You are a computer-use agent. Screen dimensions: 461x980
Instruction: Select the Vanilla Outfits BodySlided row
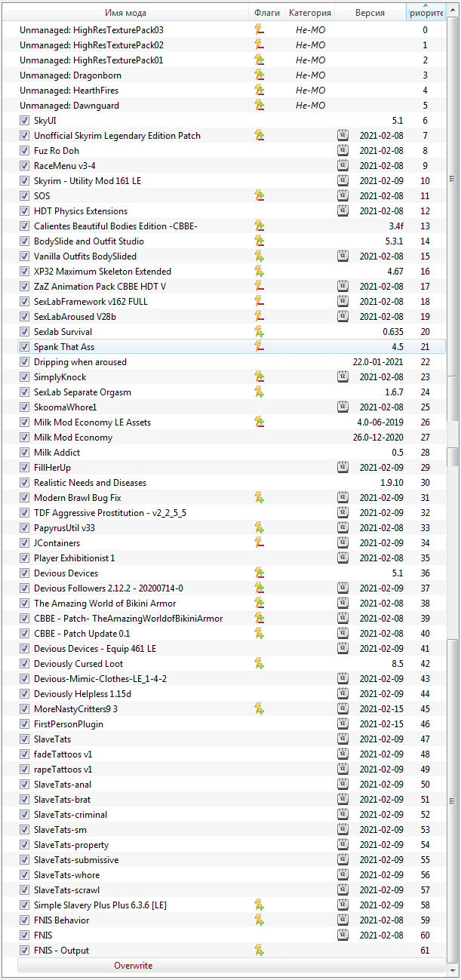point(231,257)
